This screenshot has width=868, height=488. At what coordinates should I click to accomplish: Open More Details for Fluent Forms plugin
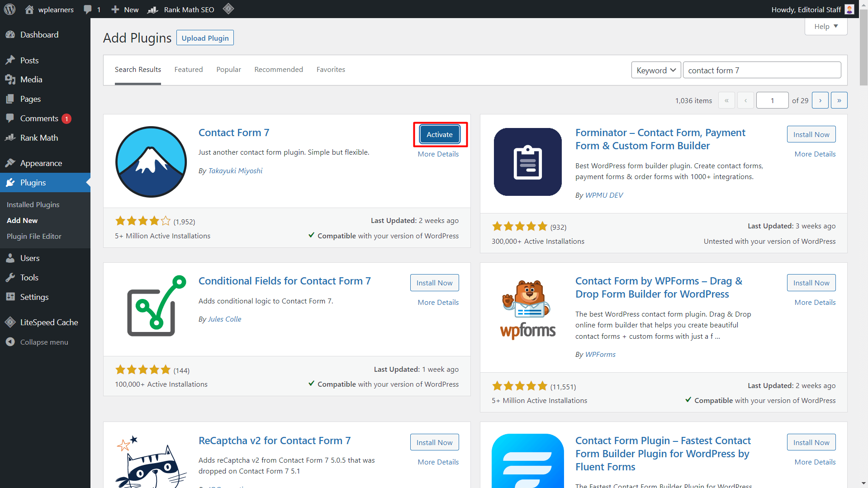[x=815, y=462]
